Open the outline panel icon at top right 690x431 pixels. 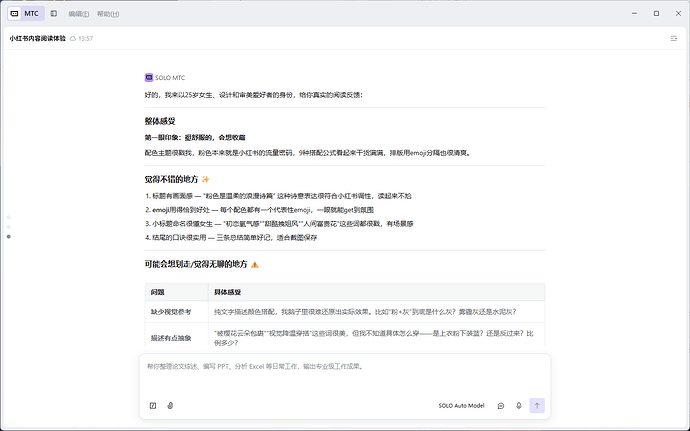tap(674, 39)
